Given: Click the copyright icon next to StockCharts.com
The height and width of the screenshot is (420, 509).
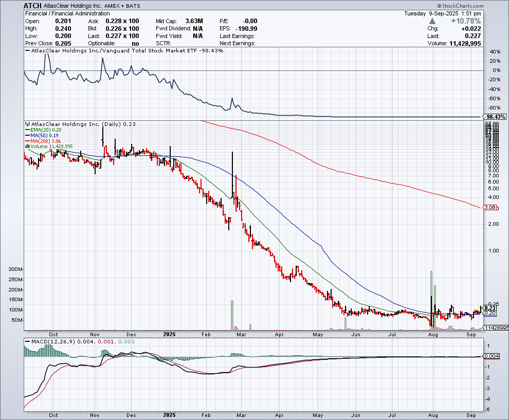Looking at the screenshot, I should (440, 6).
